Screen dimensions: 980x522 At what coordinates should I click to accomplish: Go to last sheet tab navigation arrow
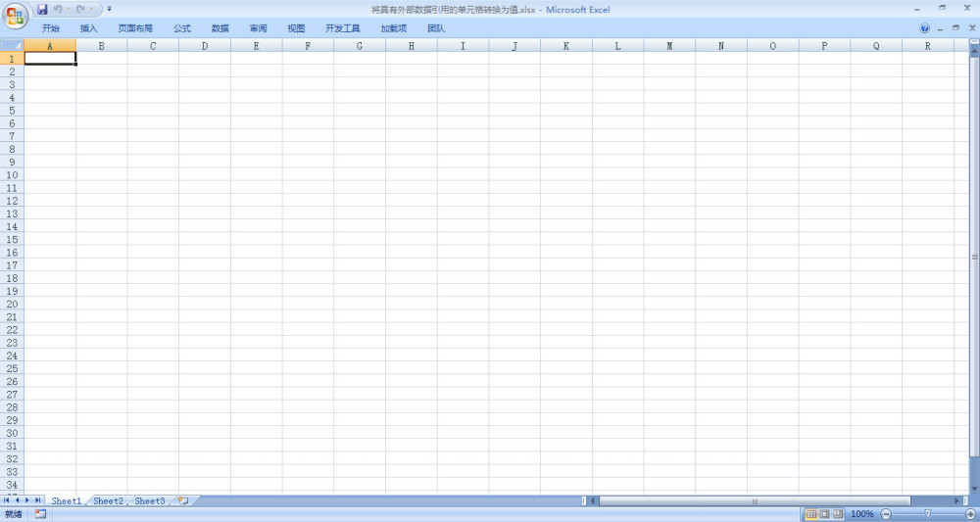coord(37,500)
